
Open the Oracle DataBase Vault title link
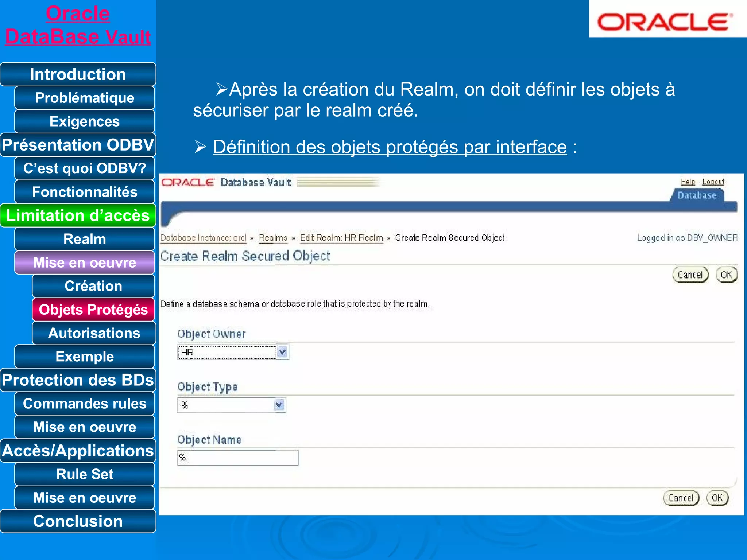click(x=78, y=25)
